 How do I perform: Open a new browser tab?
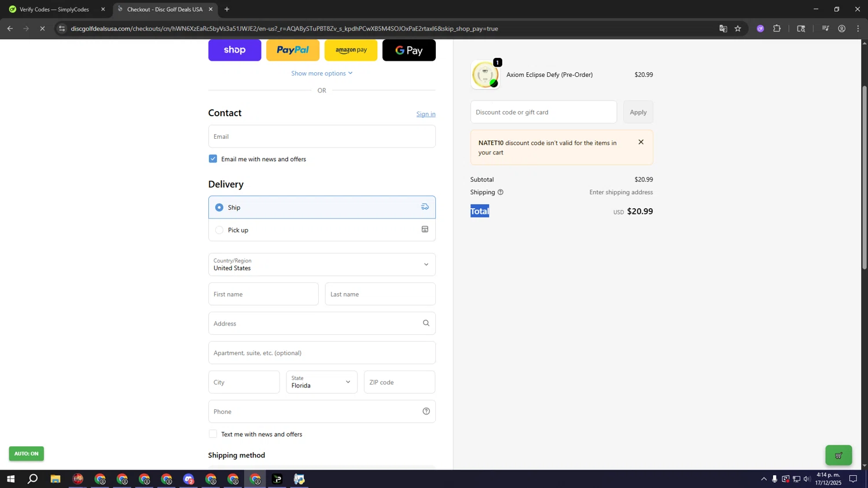coord(227,9)
